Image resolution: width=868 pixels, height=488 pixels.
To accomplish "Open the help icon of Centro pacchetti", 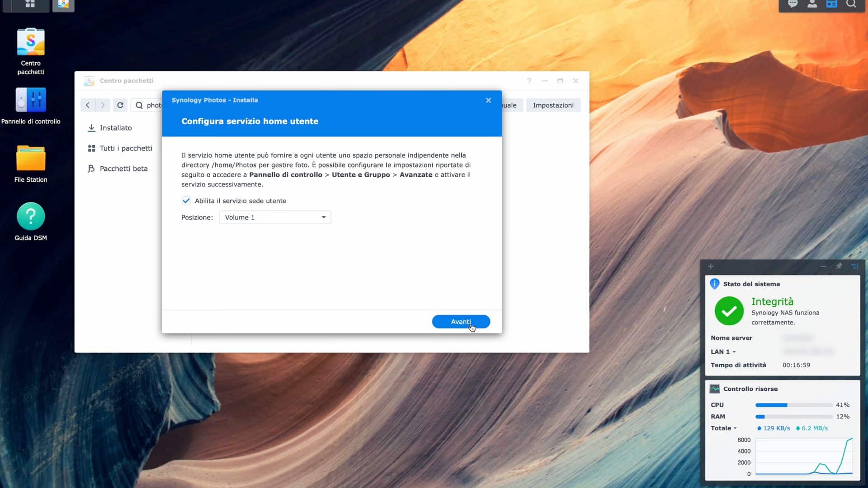I will pos(529,81).
